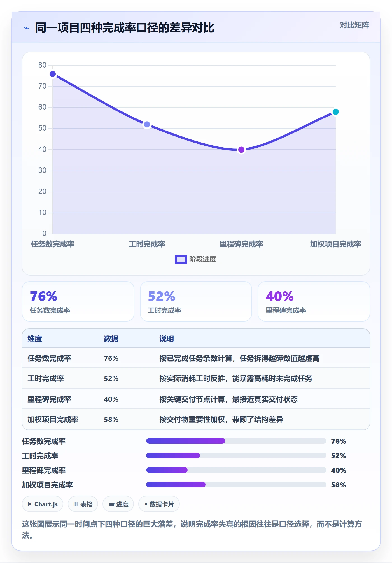Screen dimensions: 392x563
Task: Click the 对比矩阵 tag in the header
Action: click(354, 25)
